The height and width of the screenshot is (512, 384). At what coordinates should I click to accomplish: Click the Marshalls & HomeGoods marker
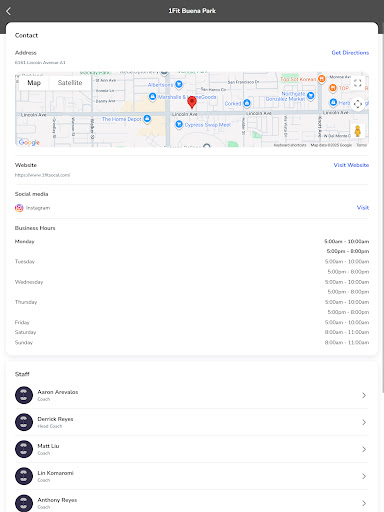click(152, 97)
